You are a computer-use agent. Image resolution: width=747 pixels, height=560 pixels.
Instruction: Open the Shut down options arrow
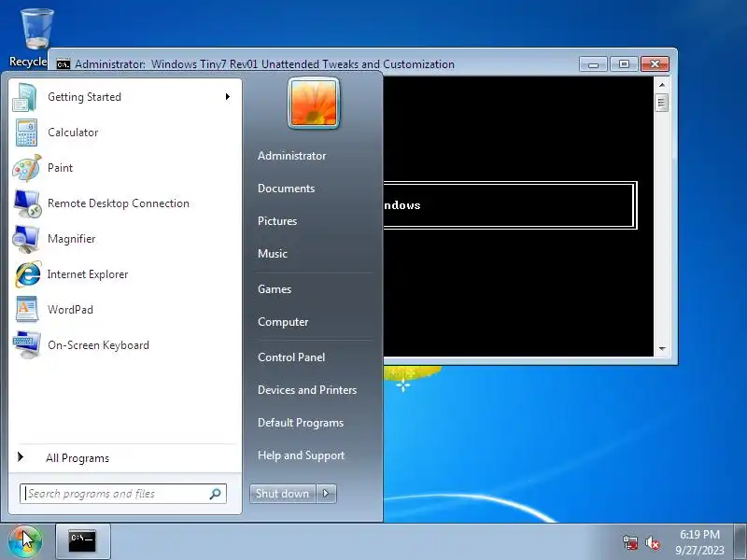326,494
